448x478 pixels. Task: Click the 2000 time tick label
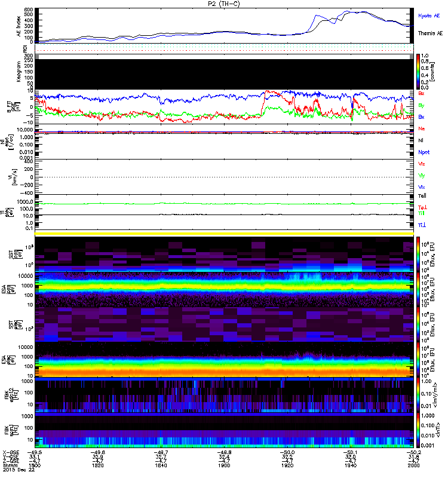point(413,465)
